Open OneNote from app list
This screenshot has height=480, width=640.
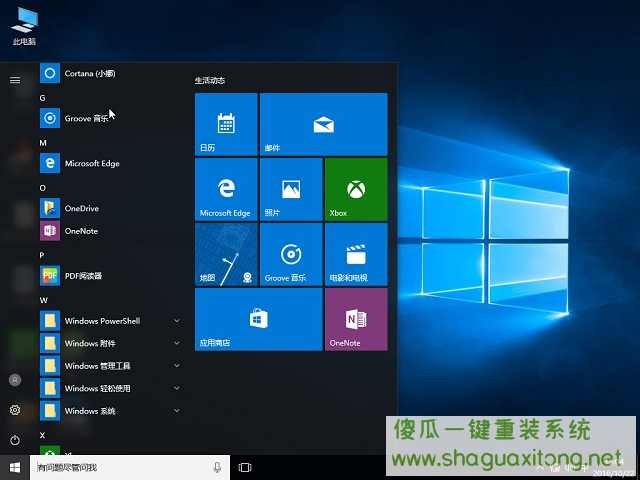tap(110, 231)
